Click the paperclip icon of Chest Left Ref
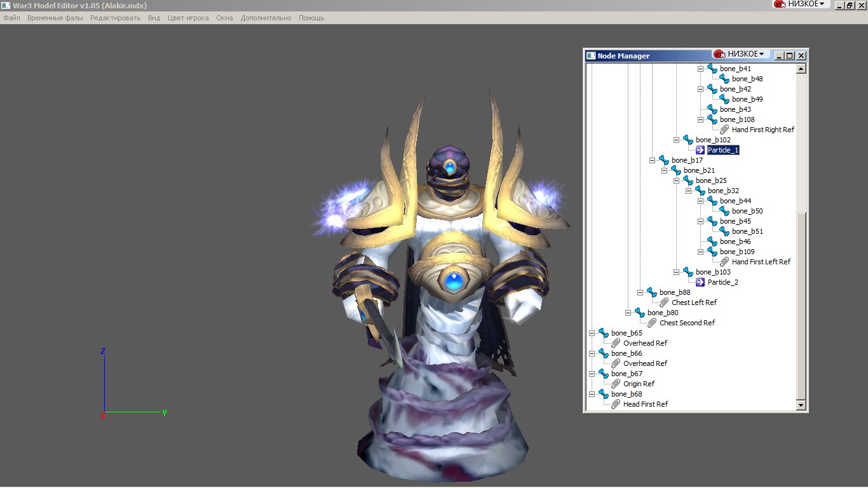Image resolution: width=868 pixels, height=488 pixels. click(x=664, y=302)
